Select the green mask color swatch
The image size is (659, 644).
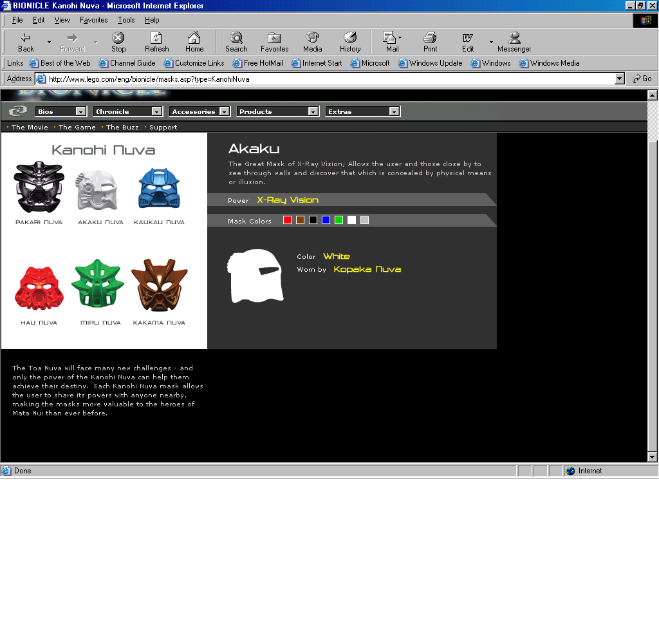(339, 220)
